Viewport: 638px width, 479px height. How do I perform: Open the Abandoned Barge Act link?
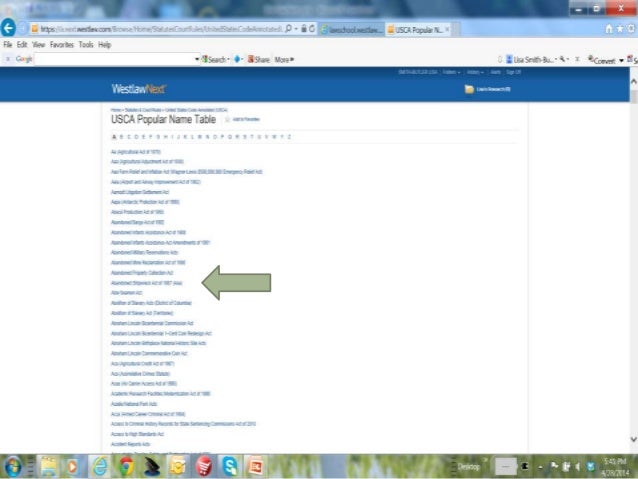tap(138, 222)
